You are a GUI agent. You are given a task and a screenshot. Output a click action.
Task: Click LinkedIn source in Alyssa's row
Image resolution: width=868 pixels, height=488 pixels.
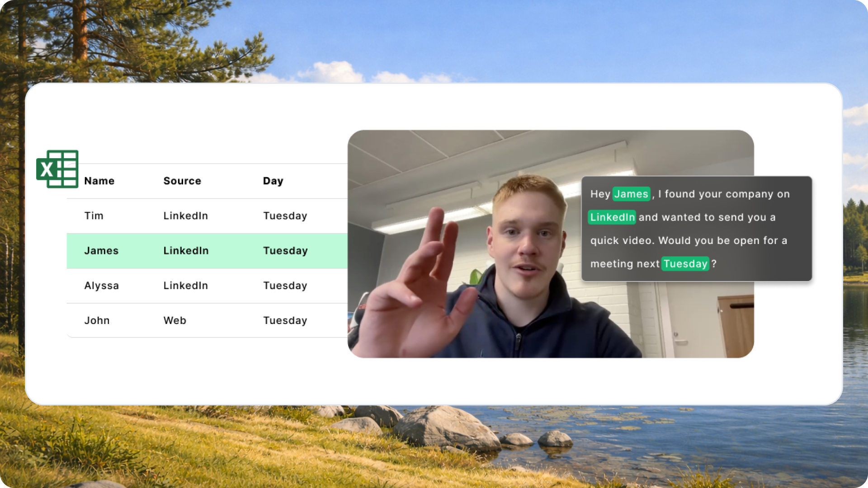(185, 286)
